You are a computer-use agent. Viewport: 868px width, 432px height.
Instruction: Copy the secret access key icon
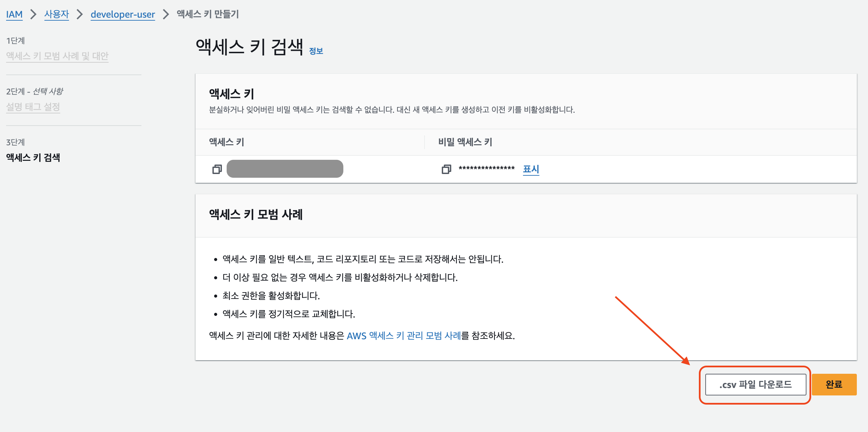click(x=446, y=169)
